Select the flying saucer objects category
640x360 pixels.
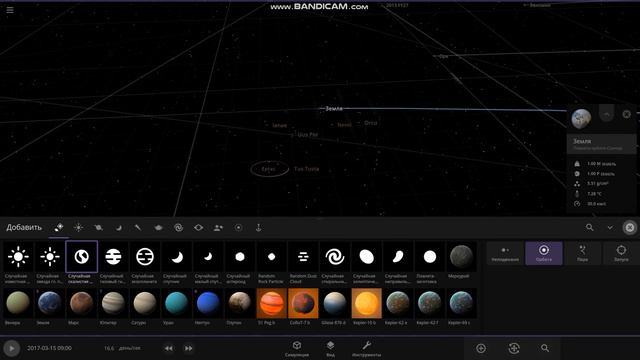[x=158, y=227]
